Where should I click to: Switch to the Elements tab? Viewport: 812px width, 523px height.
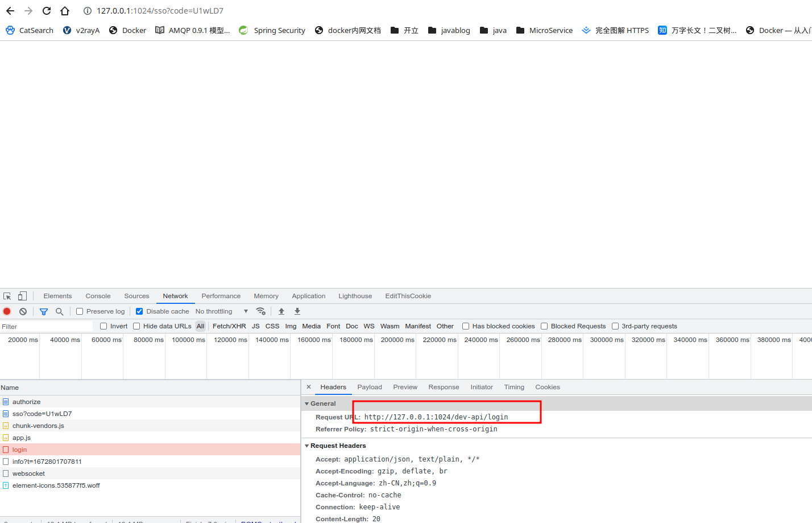[57, 296]
